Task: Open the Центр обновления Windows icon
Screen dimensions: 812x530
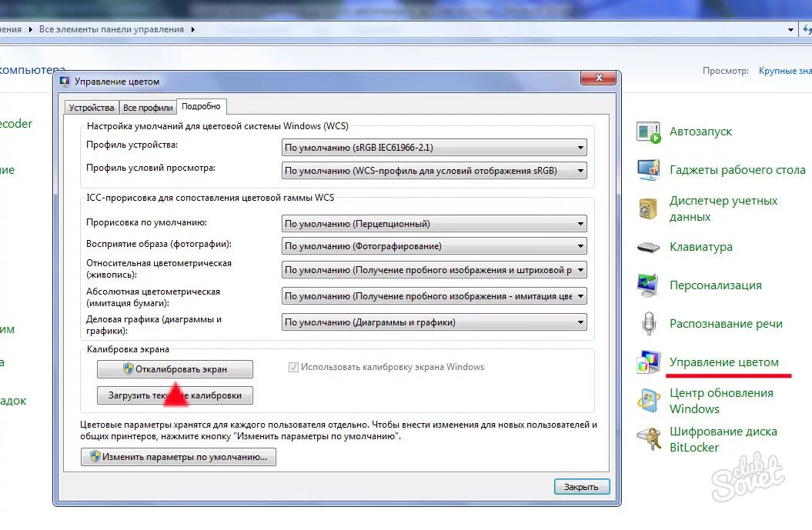Action: tap(648, 401)
